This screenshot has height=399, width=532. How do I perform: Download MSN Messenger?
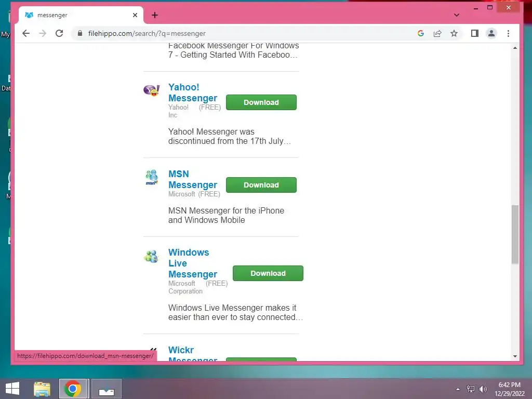(x=261, y=185)
